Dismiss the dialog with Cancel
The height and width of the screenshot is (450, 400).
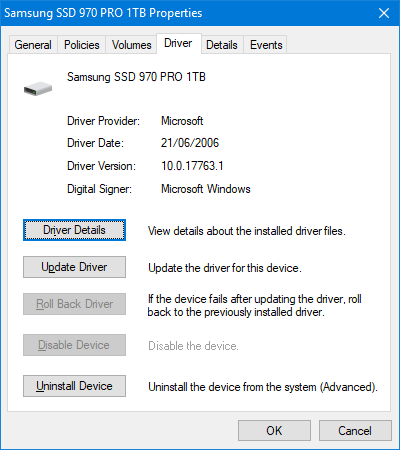click(355, 431)
